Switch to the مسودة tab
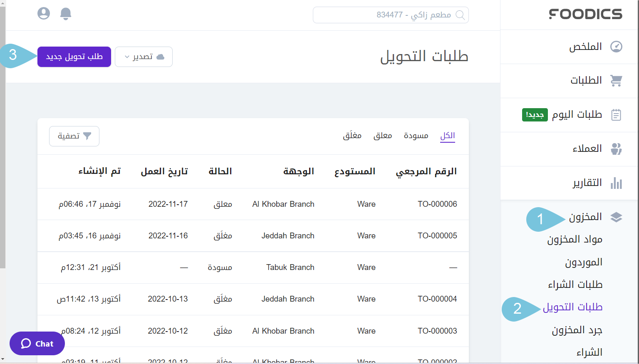This screenshot has width=639, height=364. tap(416, 135)
